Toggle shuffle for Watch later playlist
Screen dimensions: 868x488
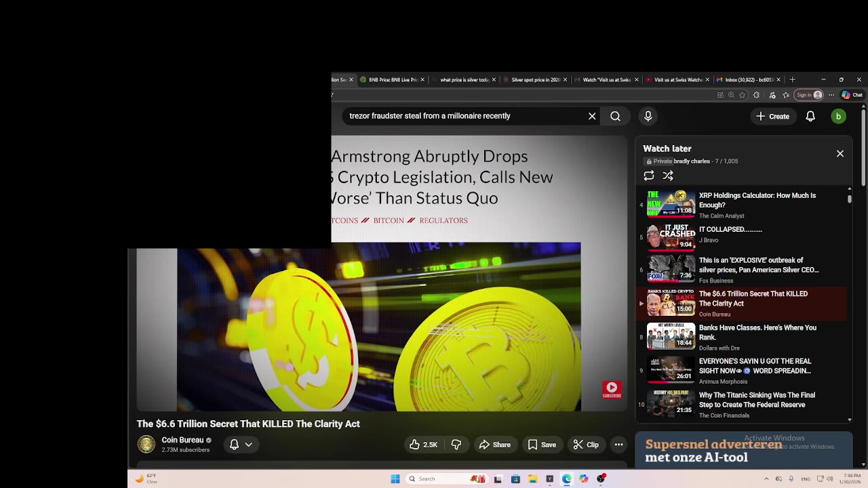[x=668, y=176]
